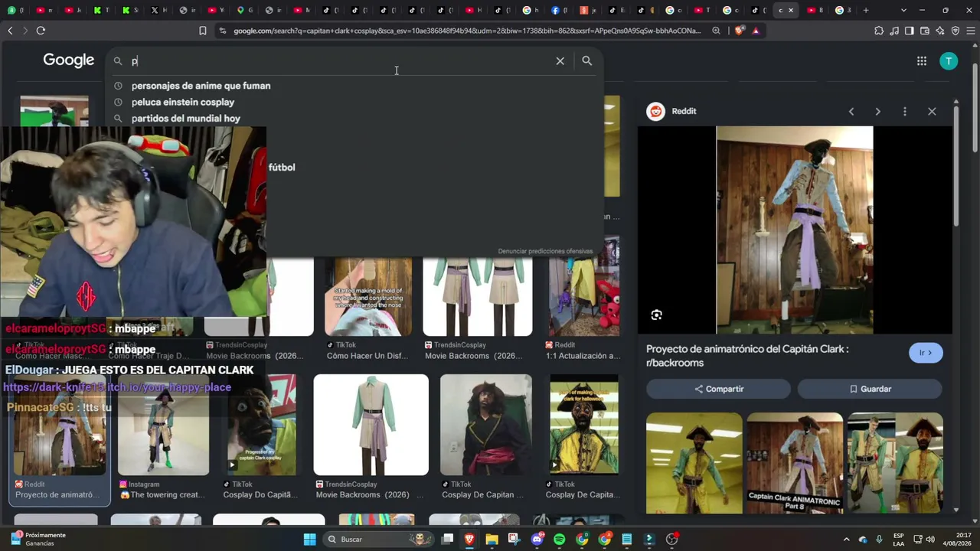The height and width of the screenshot is (551, 980).
Task: Focus the Google search input field
Action: click(337, 61)
